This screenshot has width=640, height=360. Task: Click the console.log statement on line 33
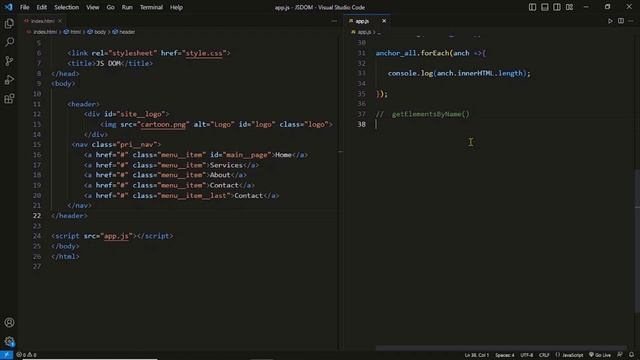pyautogui.click(x=459, y=73)
